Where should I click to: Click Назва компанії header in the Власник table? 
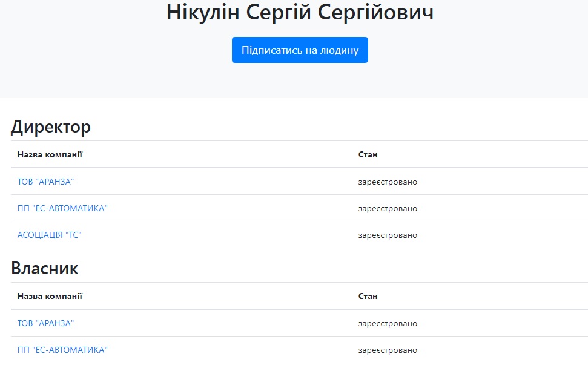(x=50, y=297)
